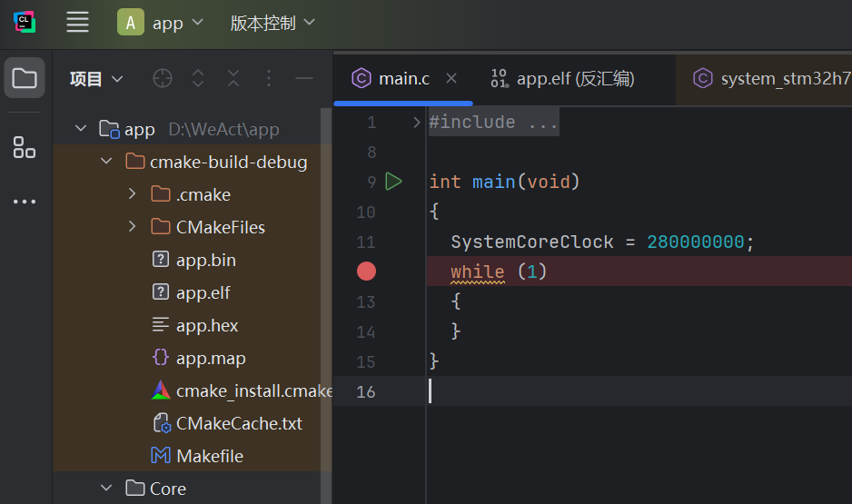This screenshot has height=504, width=852.
Task: Collapse the app root project node
Action: pos(81,129)
